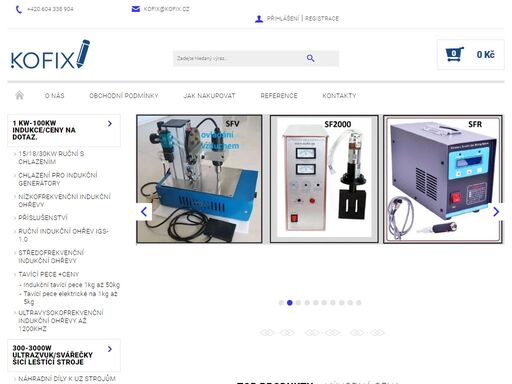Show previous carousel slide
The image size is (512, 384).
pyautogui.click(x=144, y=212)
